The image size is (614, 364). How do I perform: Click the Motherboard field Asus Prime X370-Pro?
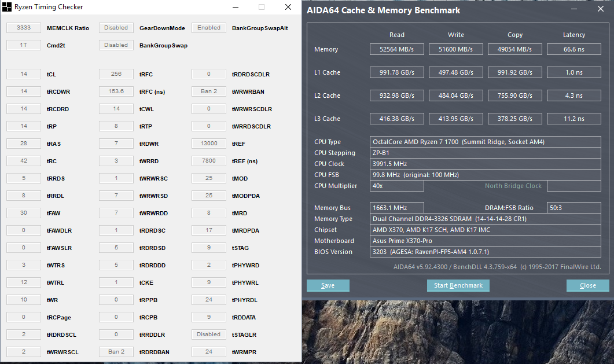(x=486, y=241)
